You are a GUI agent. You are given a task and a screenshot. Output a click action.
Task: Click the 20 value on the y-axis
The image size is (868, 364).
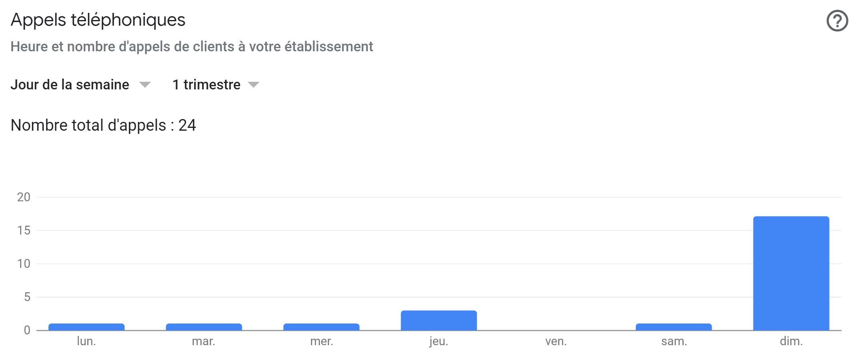(x=24, y=197)
